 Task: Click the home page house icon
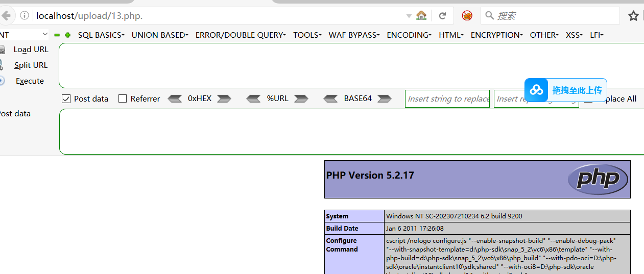(x=421, y=16)
